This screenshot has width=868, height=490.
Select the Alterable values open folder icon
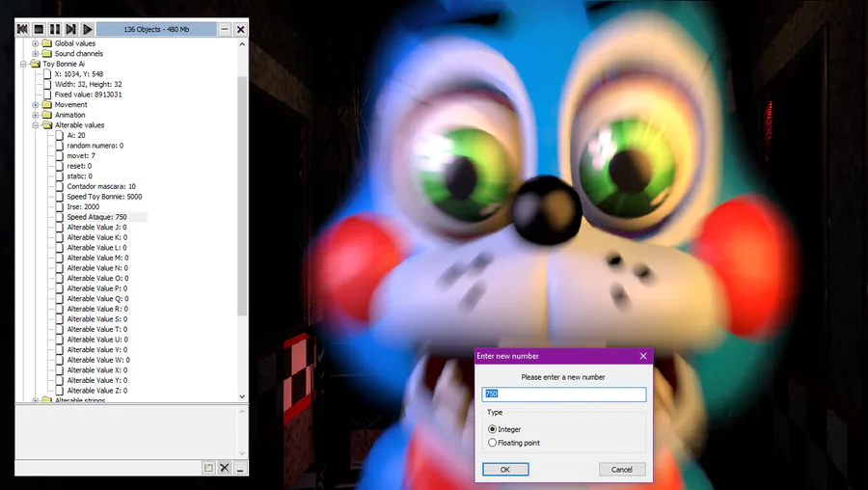47,125
